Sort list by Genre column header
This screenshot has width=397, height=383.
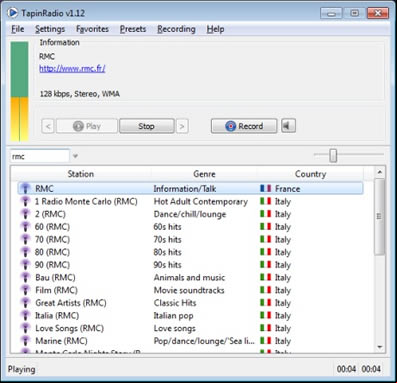pos(204,174)
